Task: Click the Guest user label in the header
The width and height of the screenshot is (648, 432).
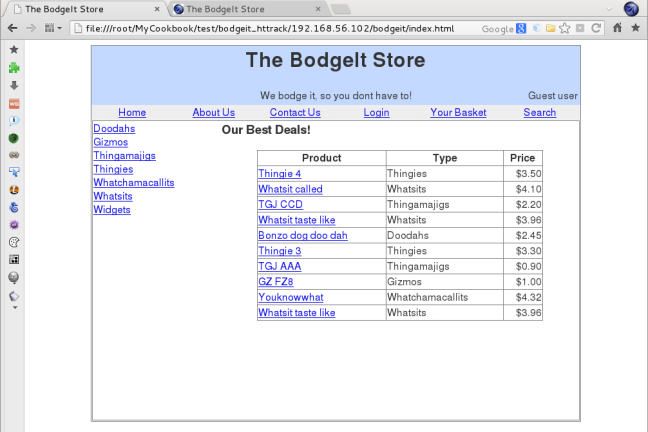Action: point(553,96)
